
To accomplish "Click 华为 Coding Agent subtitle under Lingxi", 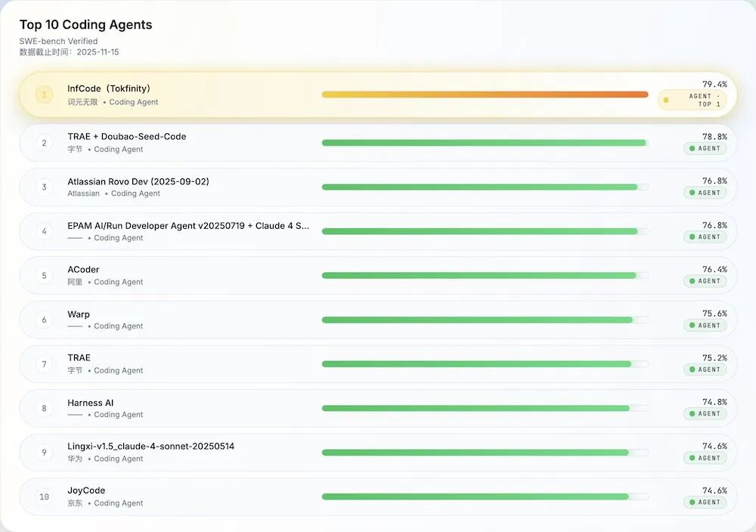I will [x=105, y=459].
